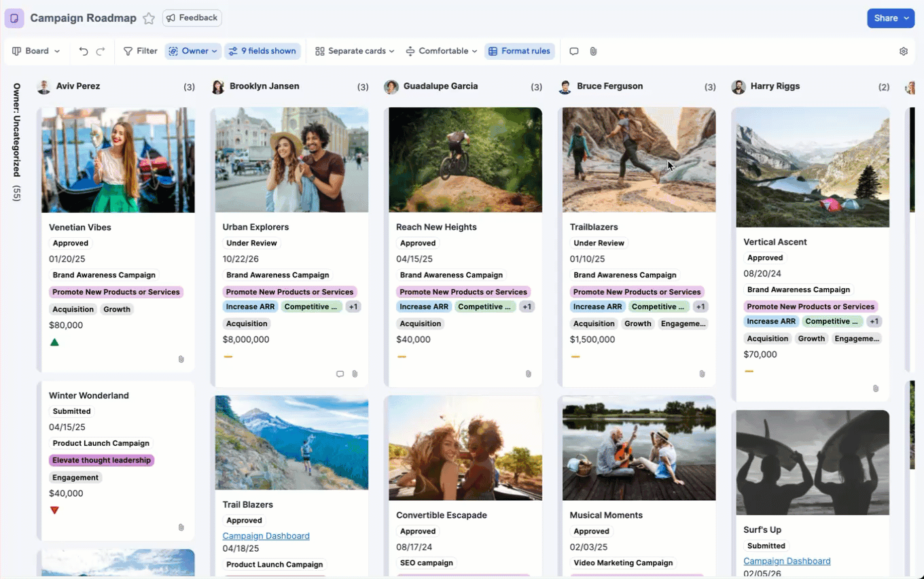The height and width of the screenshot is (579, 924).
Task: Click the Campaign Roadmap app icon
Action: pyautogui.click(x=14, y=18)
